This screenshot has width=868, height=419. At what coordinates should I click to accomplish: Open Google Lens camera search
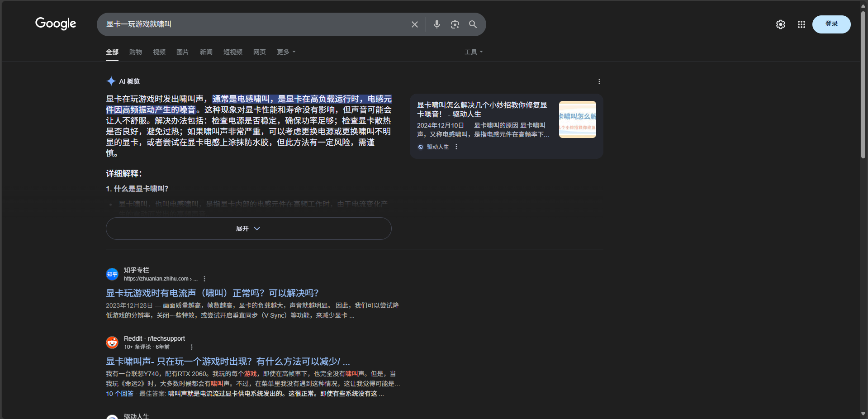(x=455, y=24)
